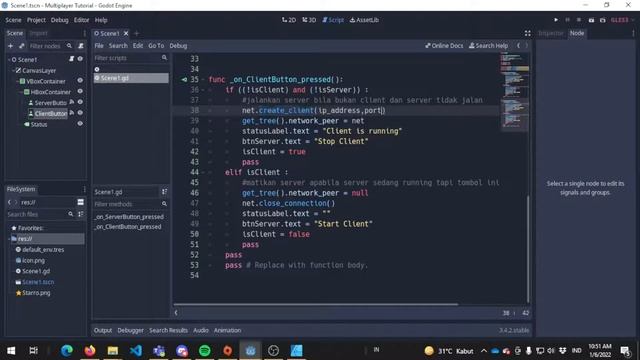Collapse the HBoxContainer tree node
The image size is (640, 360).
point(21,92)
